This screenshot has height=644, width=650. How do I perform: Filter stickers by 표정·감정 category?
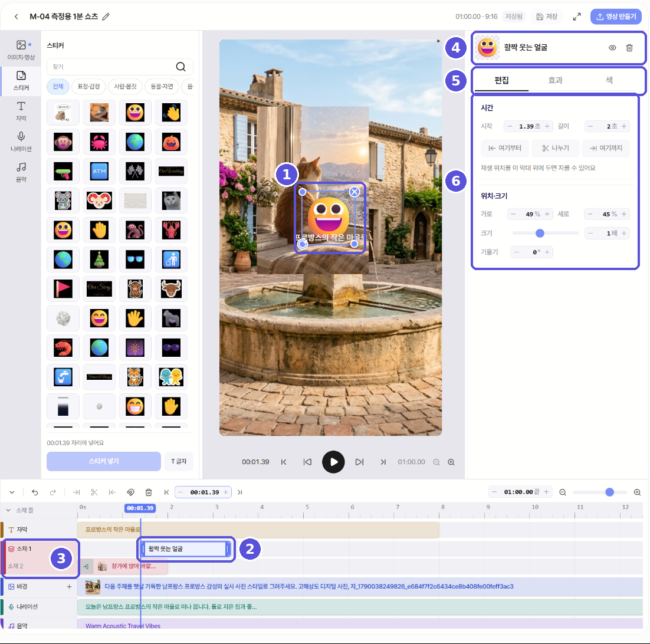pyautogui.click(x=88, y=86)
